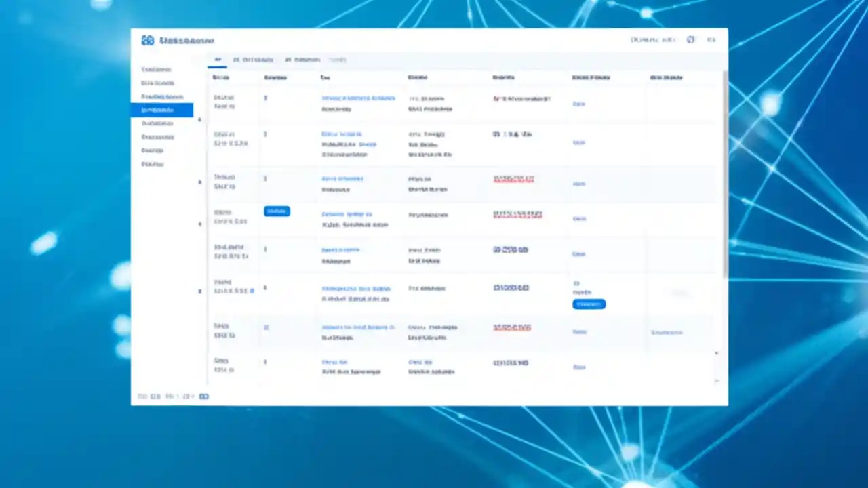
Task: Click the application logo icon top-left
Action: coord(148,41)
